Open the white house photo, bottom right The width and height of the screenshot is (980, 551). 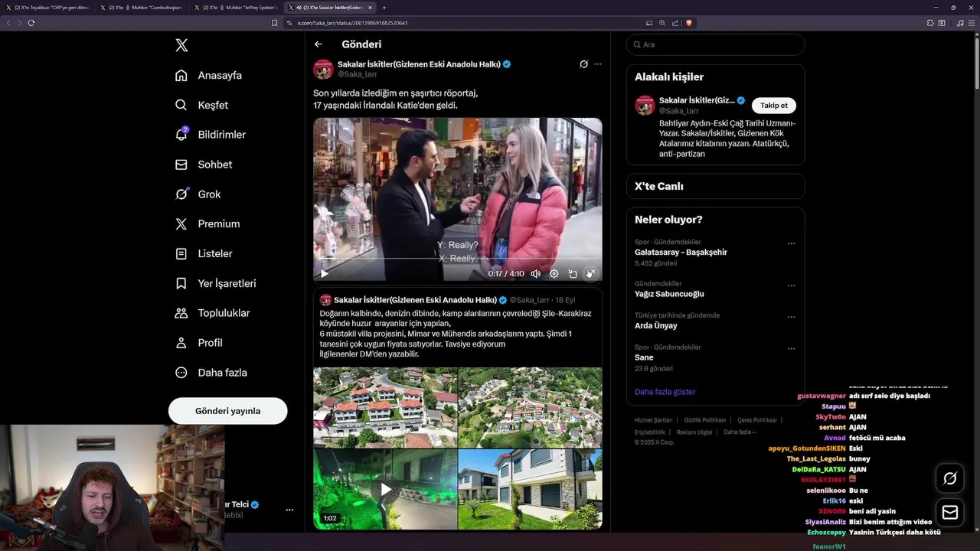point(530,489)
